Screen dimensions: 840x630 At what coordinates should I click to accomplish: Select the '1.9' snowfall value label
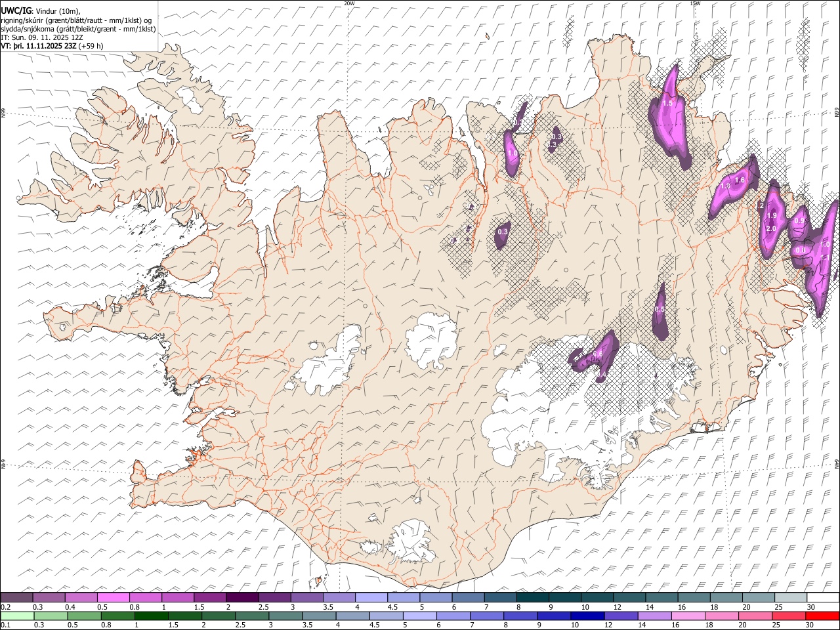(772, 216)
